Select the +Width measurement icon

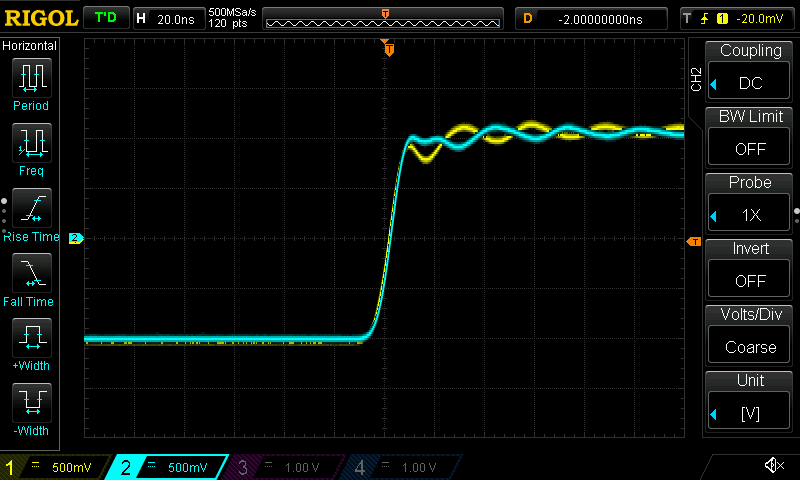[32, 338]
